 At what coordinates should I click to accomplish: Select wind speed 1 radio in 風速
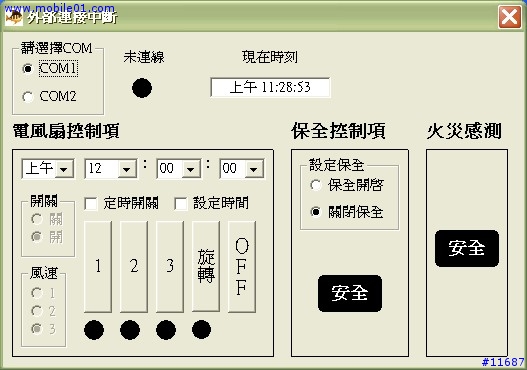(36, 293)
